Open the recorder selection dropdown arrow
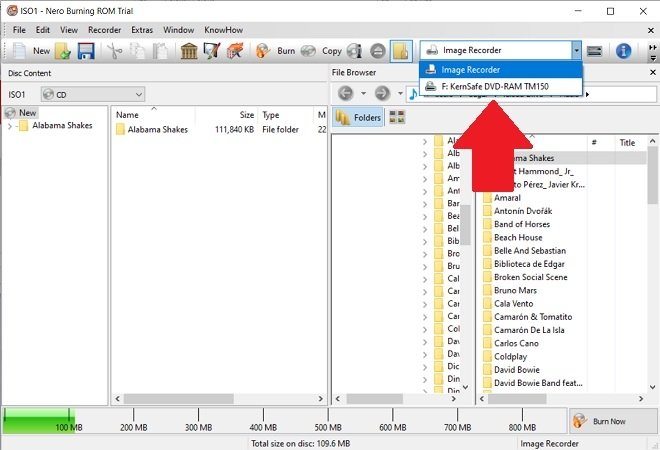 click(576, 51)
